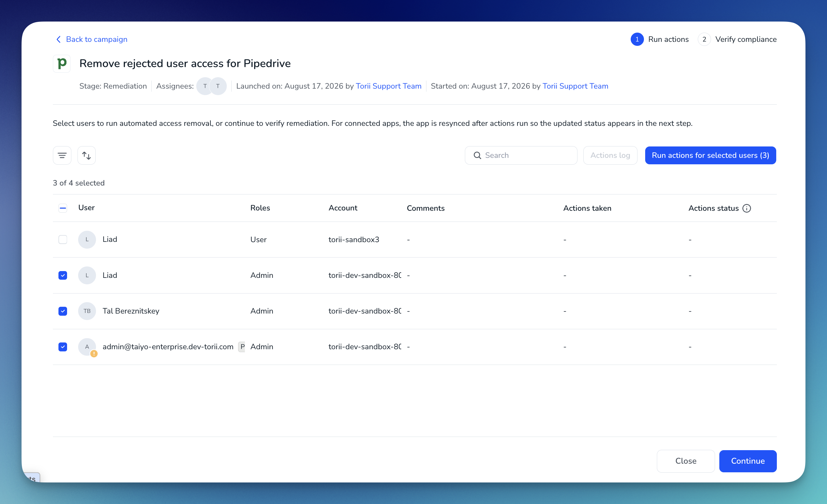Click the L avatar in Liad's Admin row
Image resolution: width=827 pixels, height=504 pixels.
tap(87, 275)
